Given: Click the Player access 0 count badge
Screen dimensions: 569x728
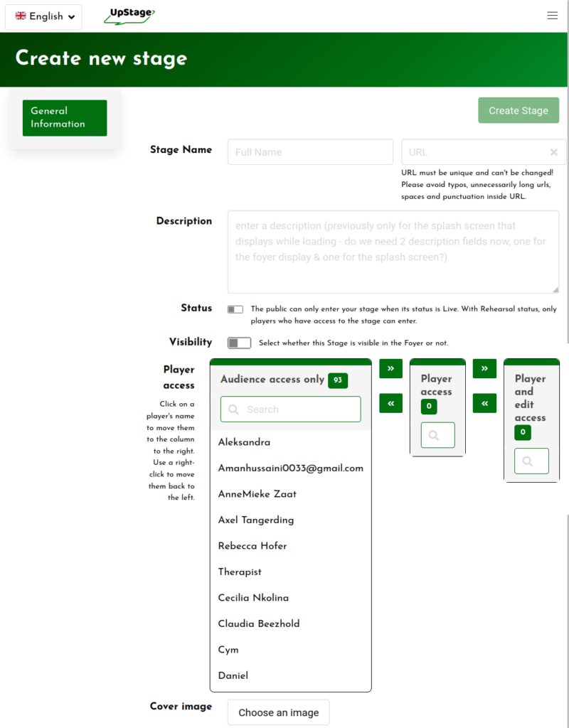Looking at the screenshot, I should point(429,406).
